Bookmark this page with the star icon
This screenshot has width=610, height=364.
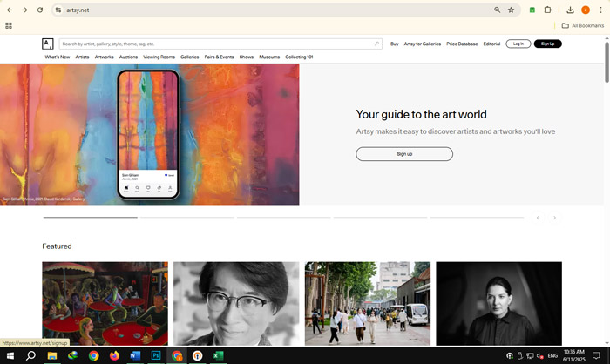(x=512, y=10)
